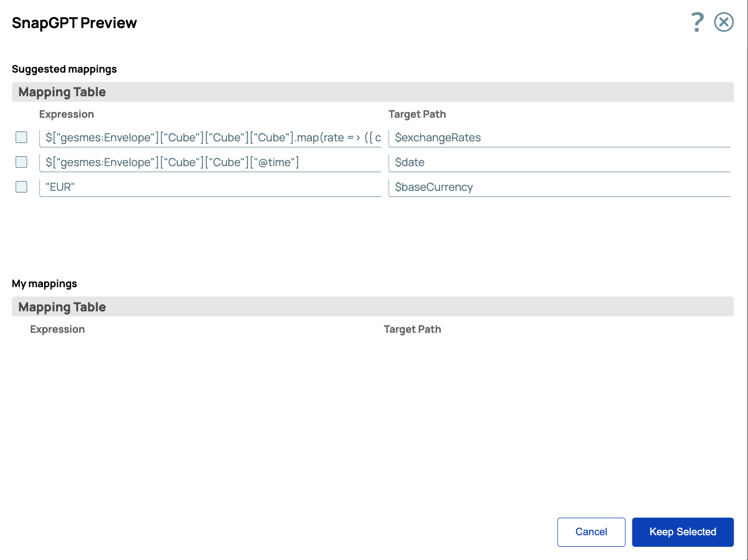The image size is (748, 560).
Task: Check the $date mapping checkbox
Action: pos(21,162)
